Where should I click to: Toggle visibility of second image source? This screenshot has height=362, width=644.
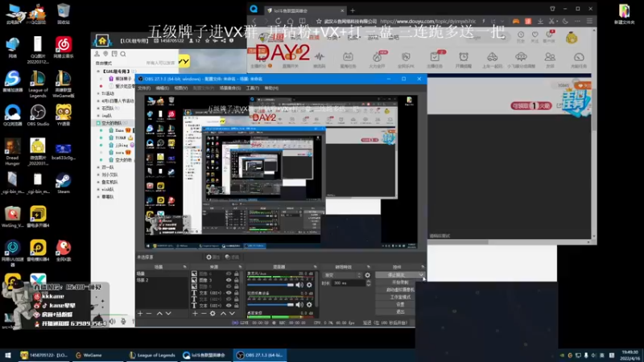point(229,280)
